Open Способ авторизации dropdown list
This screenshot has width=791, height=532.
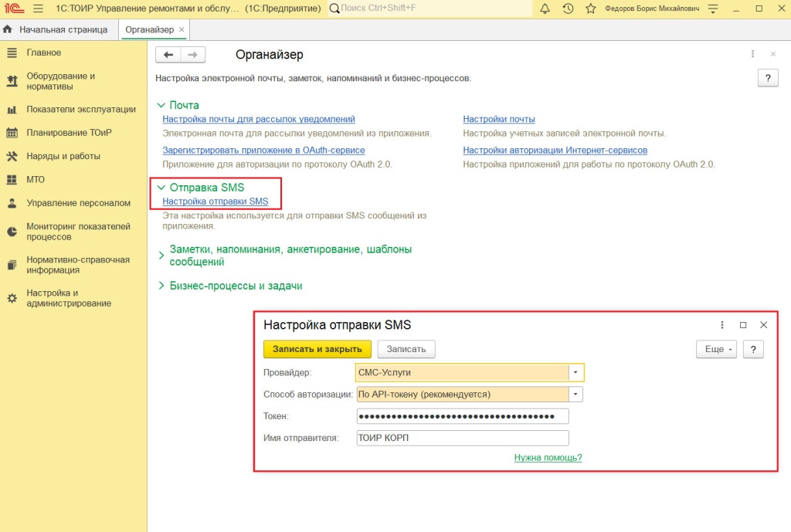coord(575,395)
